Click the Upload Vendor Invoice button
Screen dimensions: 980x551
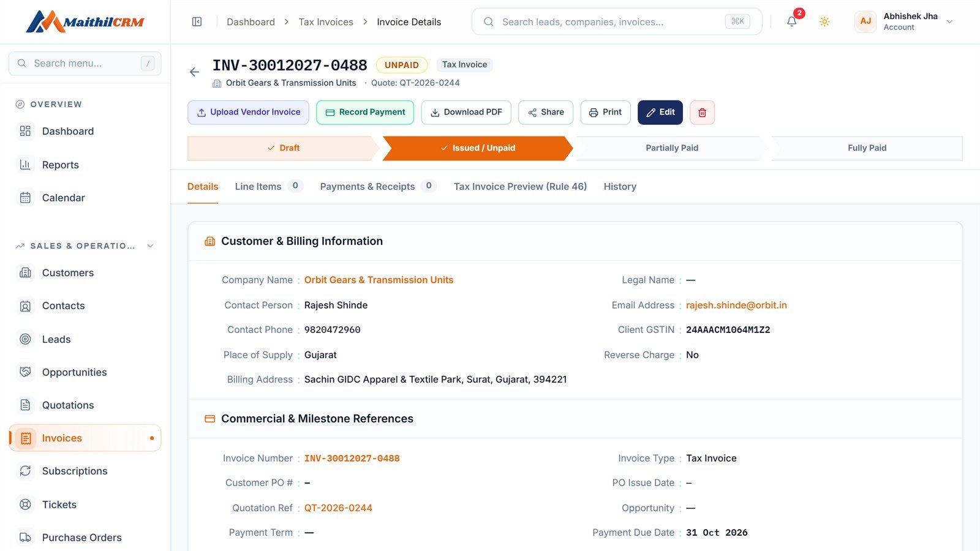pyautogui.click(x=248, y=113)
